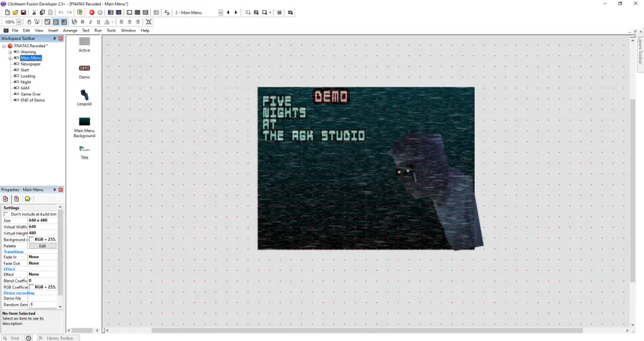
Task: Open the File menu
Action: coord(15,30)
